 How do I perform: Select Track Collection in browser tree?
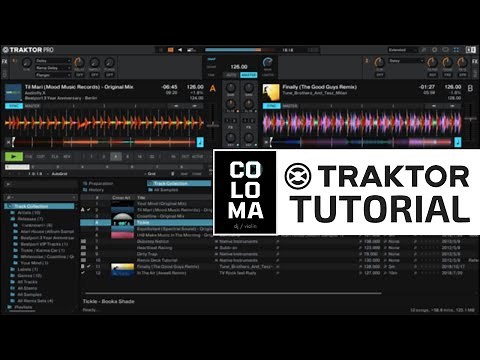(x=40, y=206)
